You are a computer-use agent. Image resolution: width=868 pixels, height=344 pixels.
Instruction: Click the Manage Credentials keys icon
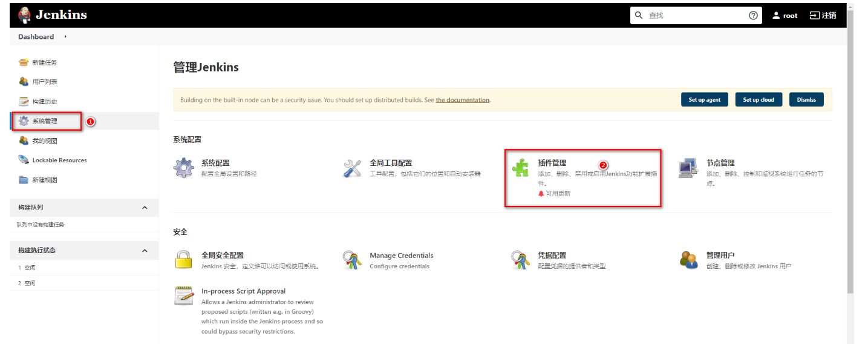[352, 260]
